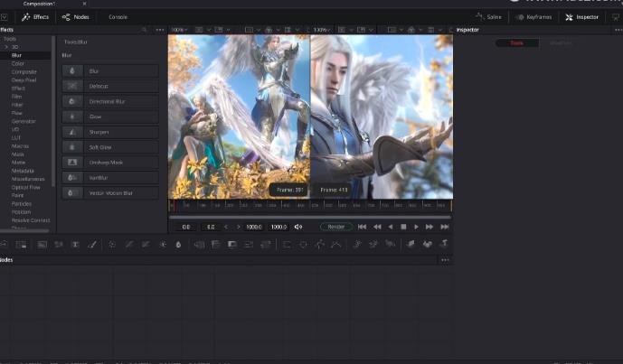Play the composition forward
This screenshot has width=623, height=364.
[x=417, y=227]
